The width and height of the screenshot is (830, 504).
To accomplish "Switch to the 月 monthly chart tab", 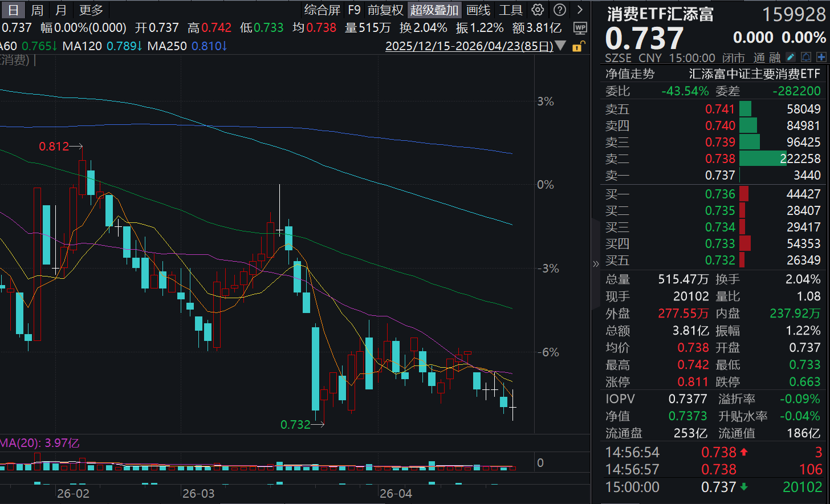I will 61,10.
